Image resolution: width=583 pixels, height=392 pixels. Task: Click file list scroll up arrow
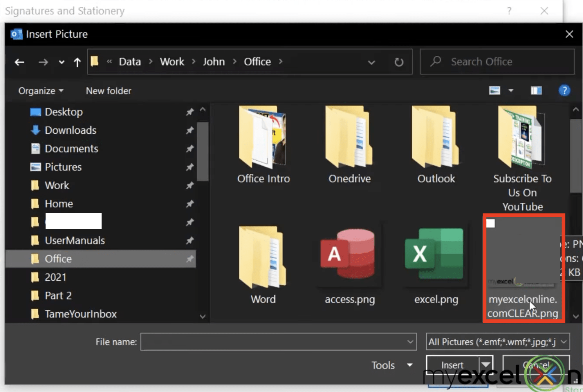coord(576,110)
